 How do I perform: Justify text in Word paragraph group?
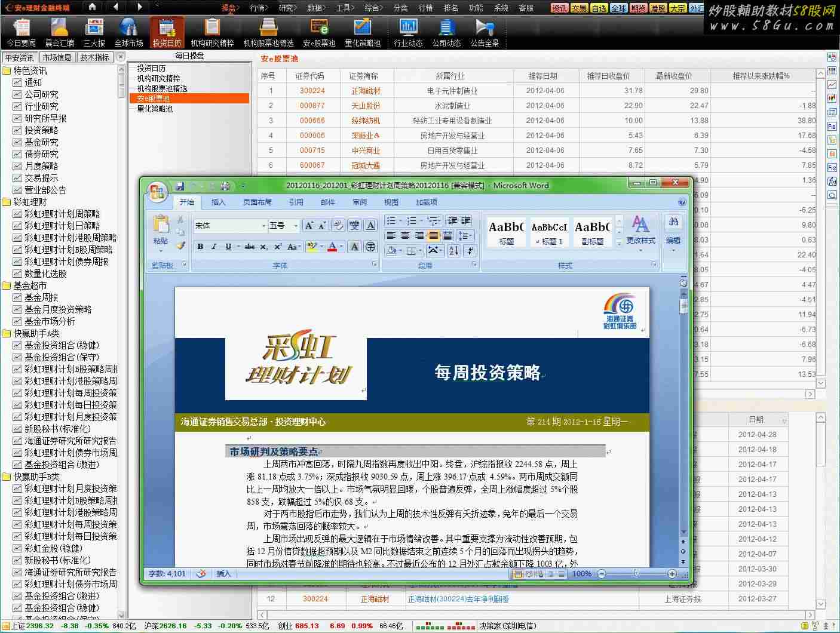[x=433, y=236]
